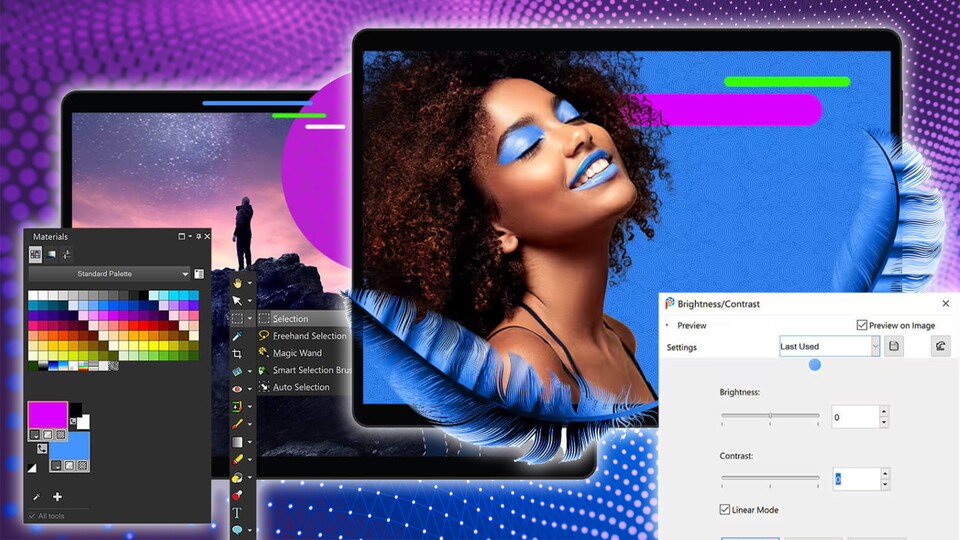Open the Materials panel header dropdown arrow

point(190,236)
